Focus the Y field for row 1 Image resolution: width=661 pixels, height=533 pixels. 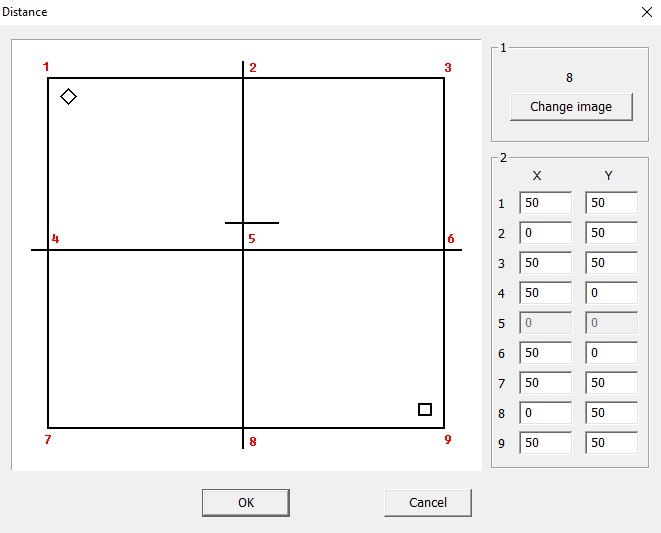point(611,203)
